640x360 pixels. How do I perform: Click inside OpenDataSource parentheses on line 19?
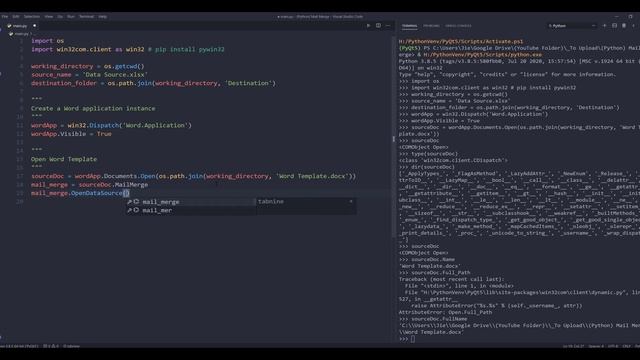pyautogui.click(x=126, y=193)
